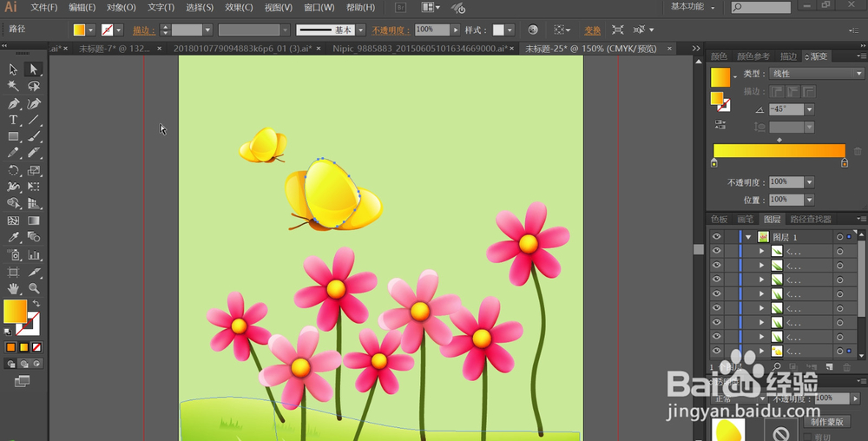Select the Direct Selection tool
This screenshot has width=868, height=441.
(x=34, y=69)
